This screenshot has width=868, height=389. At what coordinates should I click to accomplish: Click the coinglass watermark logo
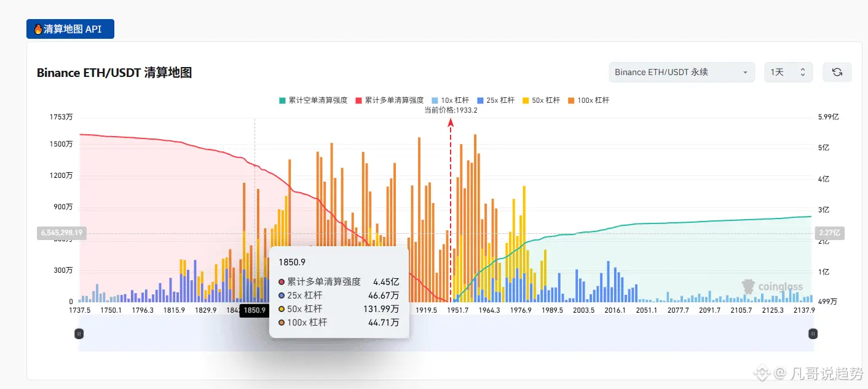click(x=771, y=287)
